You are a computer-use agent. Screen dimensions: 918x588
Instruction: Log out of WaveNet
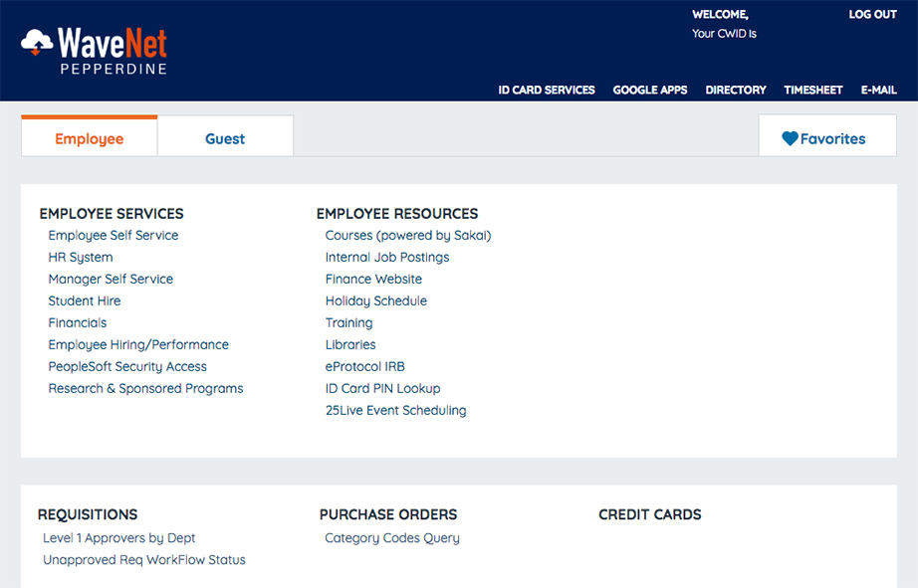point(872,15)
